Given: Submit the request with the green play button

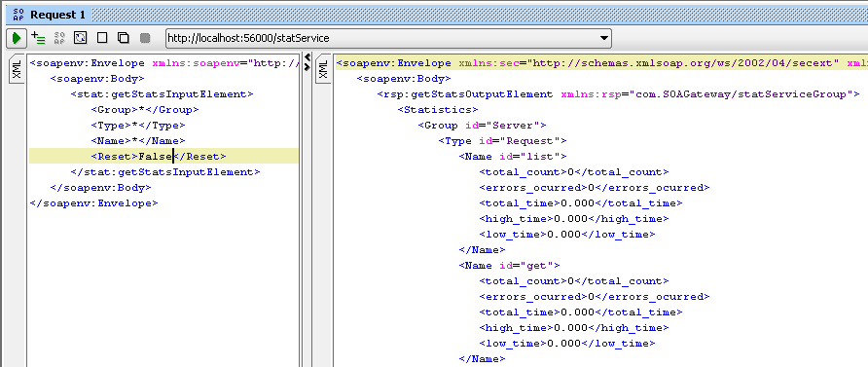Looking at the screenshot, I should tap(16, 38).
